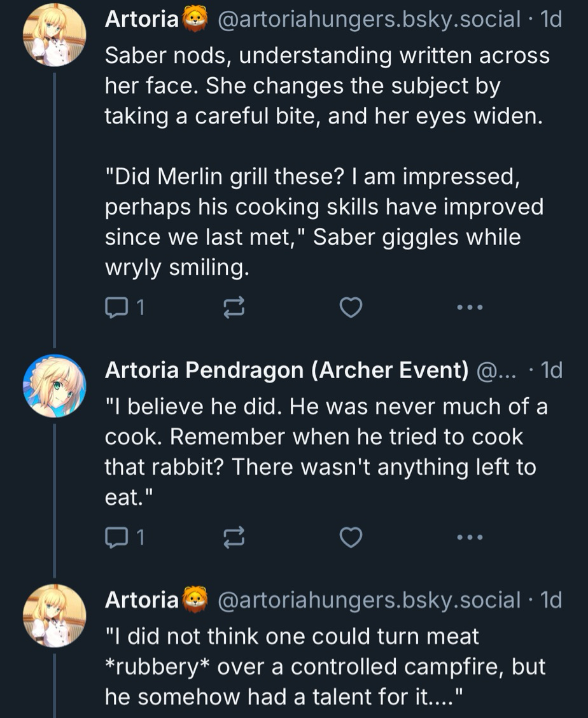Reply to the rabbit cooking post
The height and width of the screenshot is (718, 588).
pos(116,538)
